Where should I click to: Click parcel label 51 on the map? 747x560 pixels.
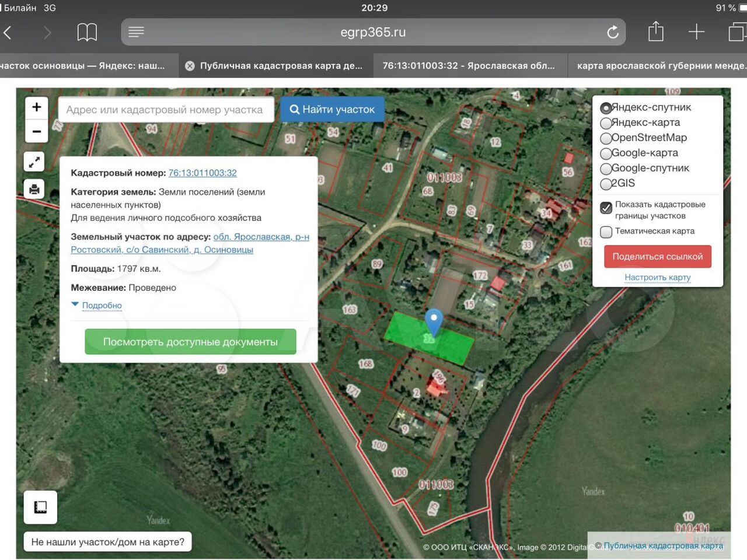click(x=290, y=139)
